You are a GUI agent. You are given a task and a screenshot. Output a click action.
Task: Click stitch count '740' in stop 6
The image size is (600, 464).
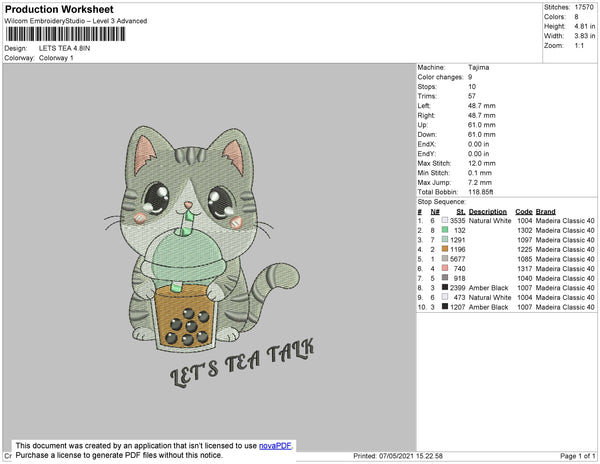tap(460, 269)
